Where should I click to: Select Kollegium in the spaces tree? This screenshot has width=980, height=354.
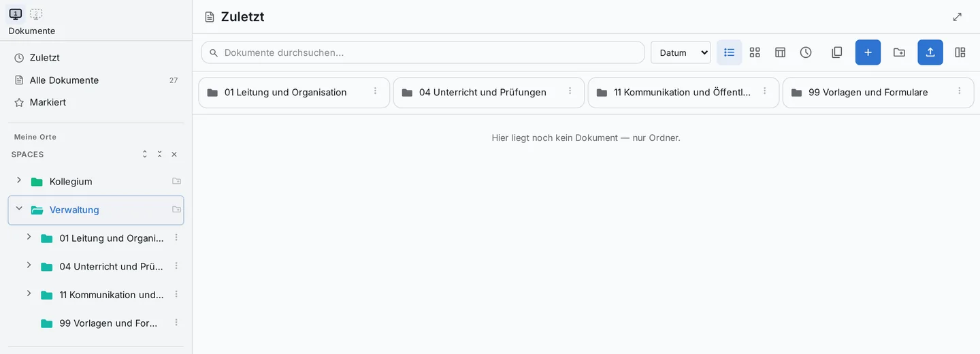pyautogui.click(x=71, y=182)
